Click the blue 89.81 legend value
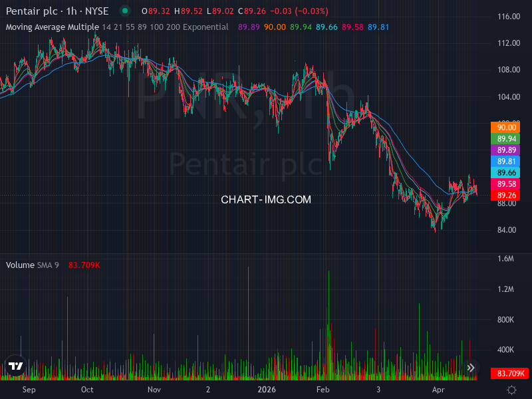Image resolution: width=532 pixels, height=399 pixels. (378, 27)
